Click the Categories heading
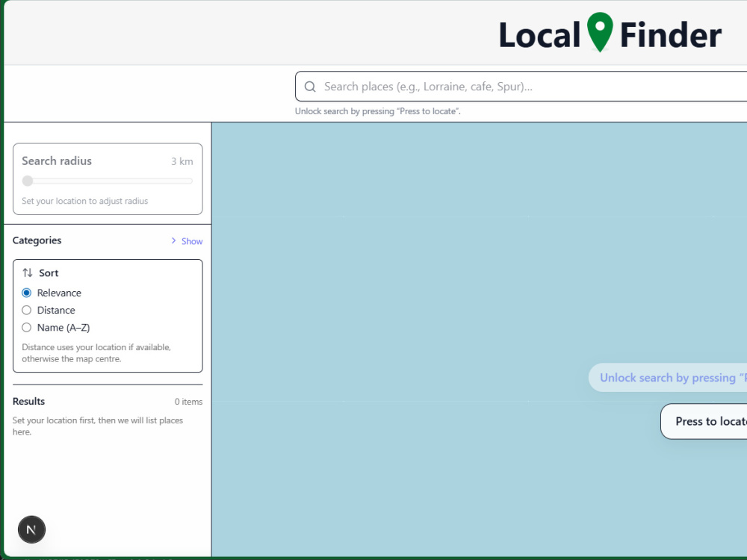Screen dimensions: 747x560 coord(37,240)
